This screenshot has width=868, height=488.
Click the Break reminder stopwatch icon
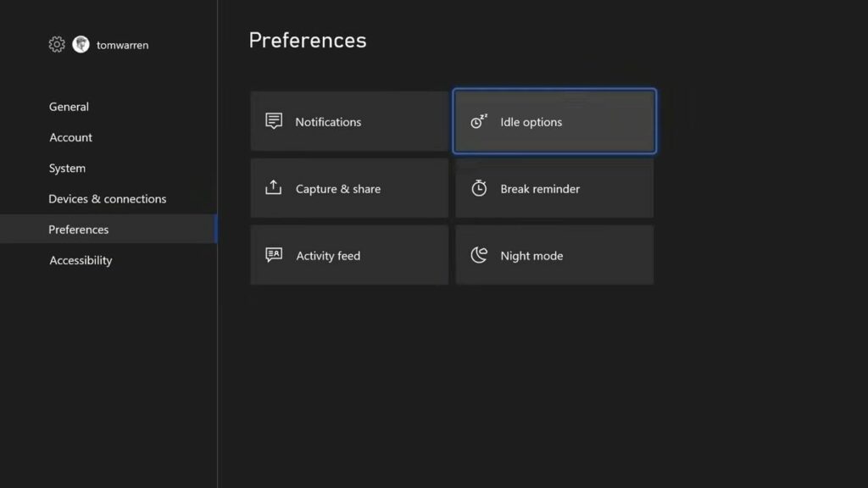tap(479, 188)
